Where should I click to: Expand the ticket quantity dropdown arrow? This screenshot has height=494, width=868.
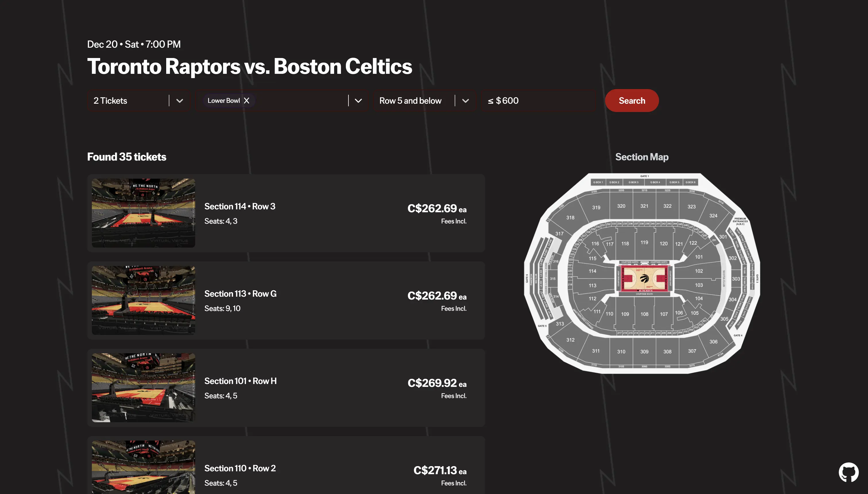click(180, 101)
